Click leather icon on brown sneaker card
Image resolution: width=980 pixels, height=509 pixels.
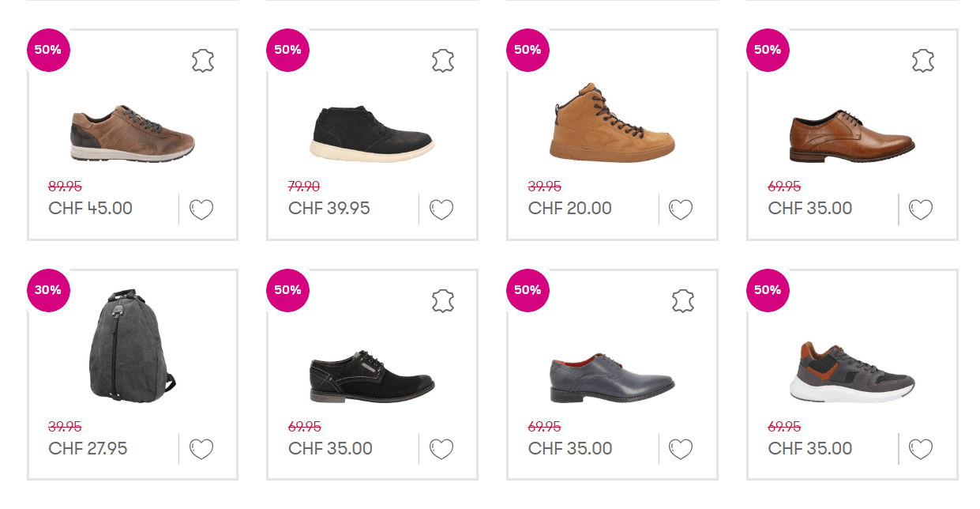pos(203,61)
